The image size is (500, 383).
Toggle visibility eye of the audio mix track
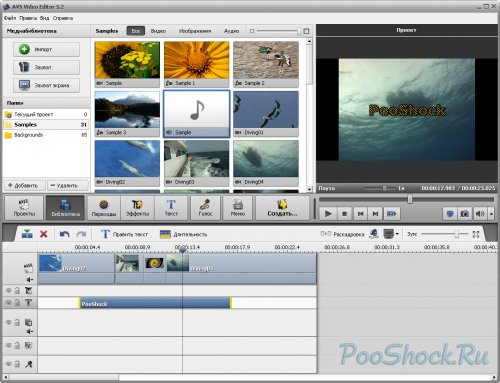(9, 345)
